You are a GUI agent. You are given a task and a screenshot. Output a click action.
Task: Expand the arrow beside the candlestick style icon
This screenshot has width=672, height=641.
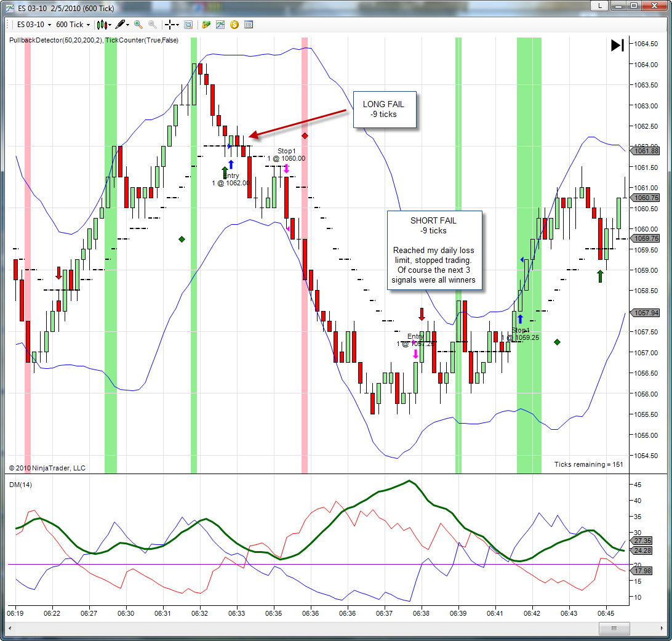pos(110,25)
